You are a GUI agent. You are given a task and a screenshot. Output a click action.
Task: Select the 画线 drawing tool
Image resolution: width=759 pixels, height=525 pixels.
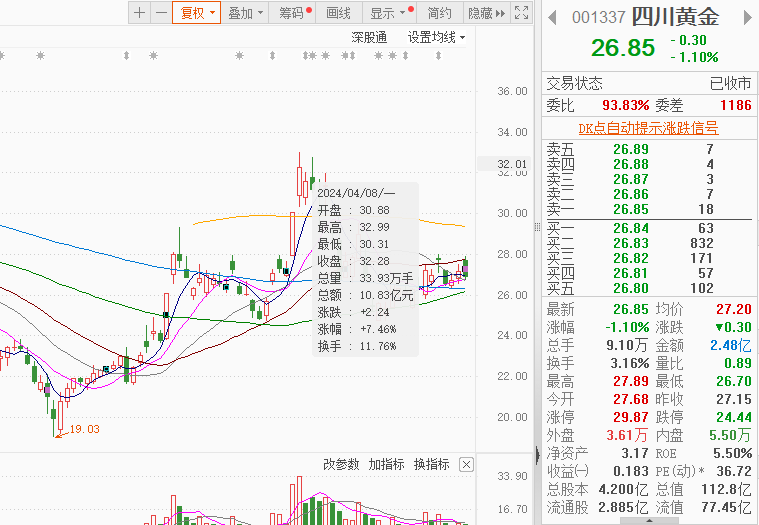(339, 13)
